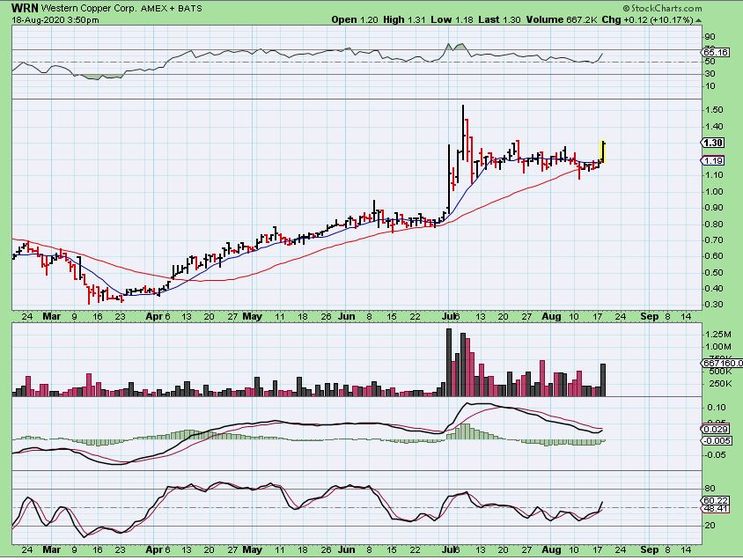Click the stochastic value tag 60.22
The image size is (743, 560).
716,500
